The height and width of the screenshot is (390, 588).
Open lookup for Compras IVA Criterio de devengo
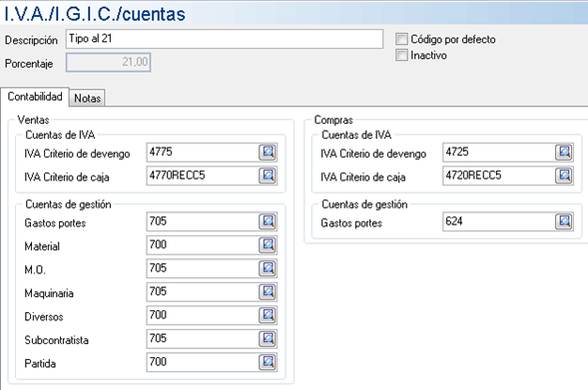click(564, 152)
